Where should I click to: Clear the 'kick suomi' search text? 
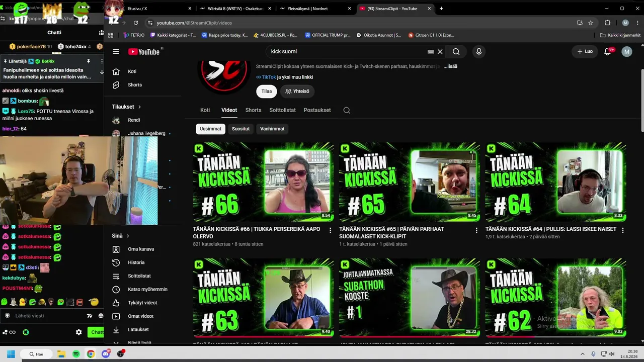pos(440,52)
